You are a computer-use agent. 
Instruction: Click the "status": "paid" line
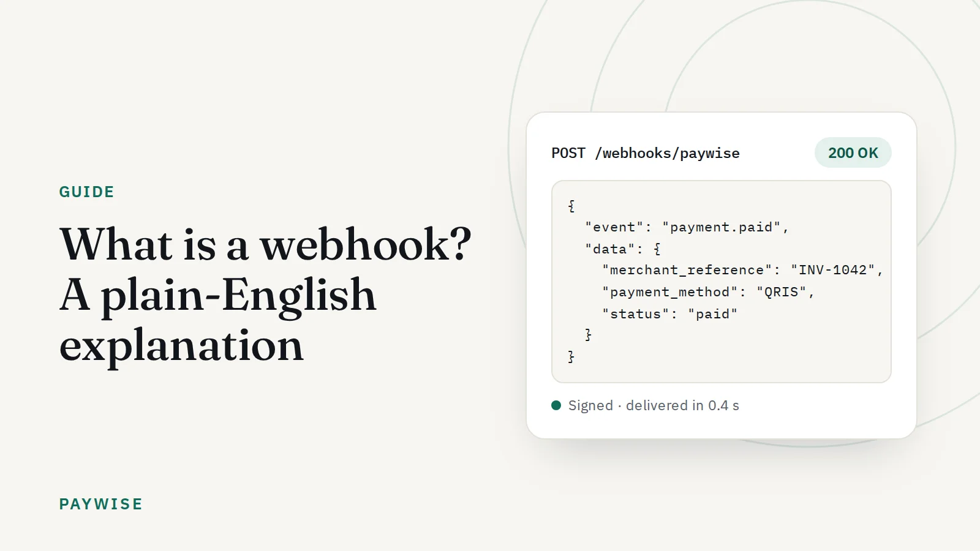(669, 314)
